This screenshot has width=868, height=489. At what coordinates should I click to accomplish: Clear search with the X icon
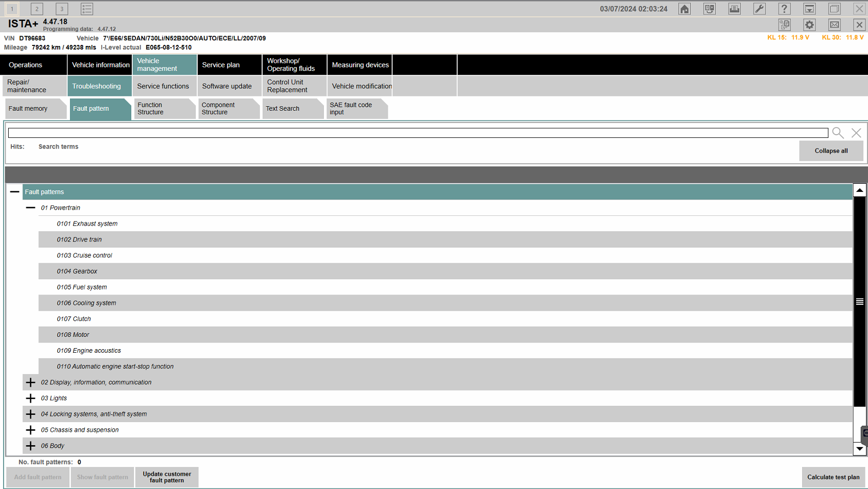tap(856, 133)
